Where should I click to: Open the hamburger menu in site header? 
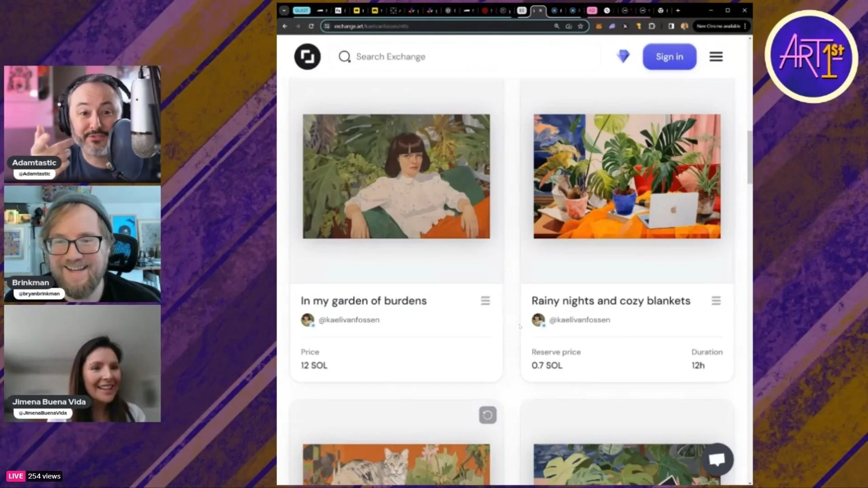pos(716,57)
